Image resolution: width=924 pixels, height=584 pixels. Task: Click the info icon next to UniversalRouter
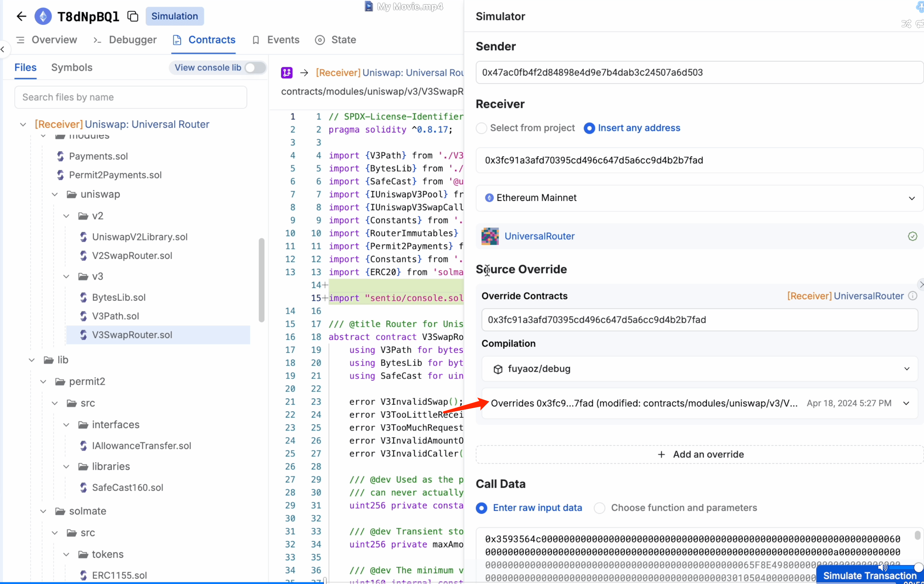[x=912, y=295]
